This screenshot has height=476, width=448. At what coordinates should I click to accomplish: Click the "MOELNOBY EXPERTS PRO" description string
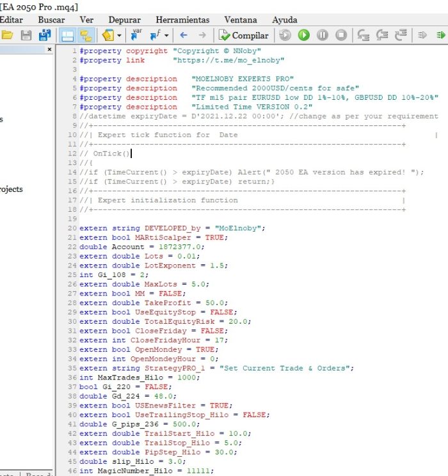(x=243, y=79)
